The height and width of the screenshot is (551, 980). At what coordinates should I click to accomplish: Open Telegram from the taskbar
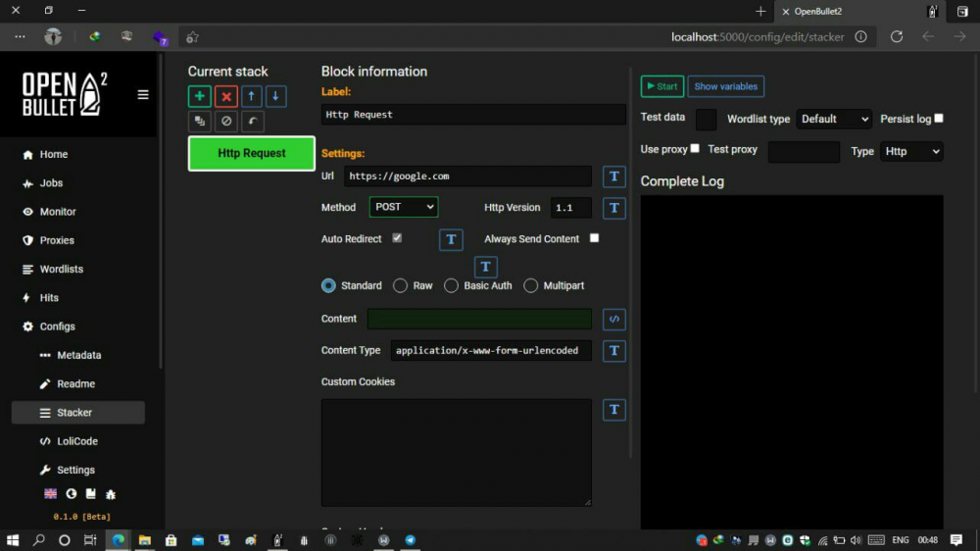coord(410,540)
